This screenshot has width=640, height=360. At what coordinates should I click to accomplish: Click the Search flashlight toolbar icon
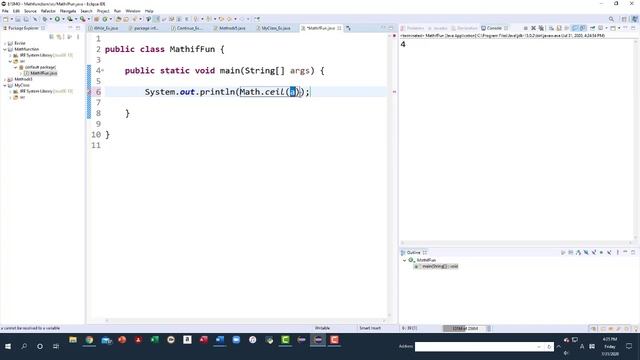click(x=134, y=19)
